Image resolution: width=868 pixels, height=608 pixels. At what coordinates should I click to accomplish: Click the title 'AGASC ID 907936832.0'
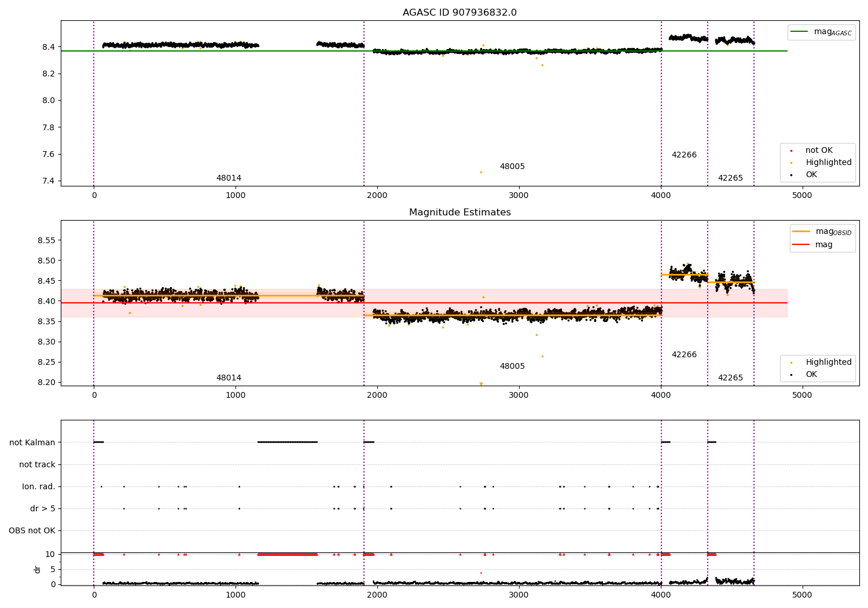(459, 13)
